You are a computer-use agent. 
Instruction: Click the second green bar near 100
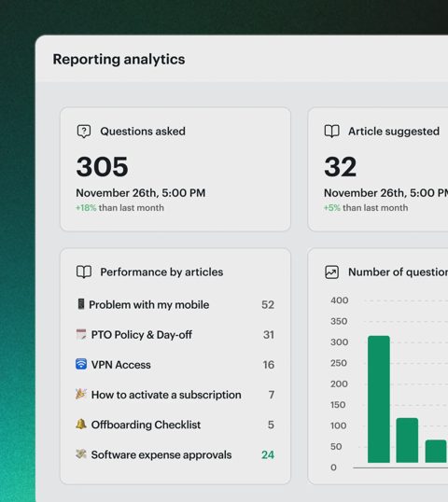[407, 440]
